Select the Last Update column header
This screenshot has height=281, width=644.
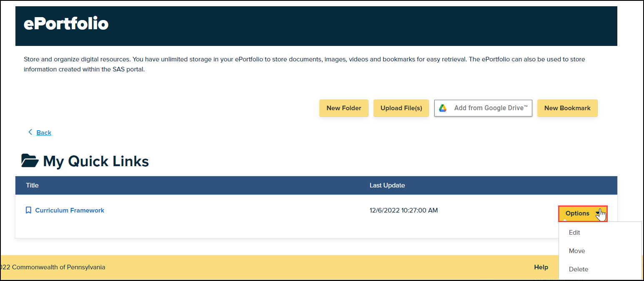(x=387, y=185)
